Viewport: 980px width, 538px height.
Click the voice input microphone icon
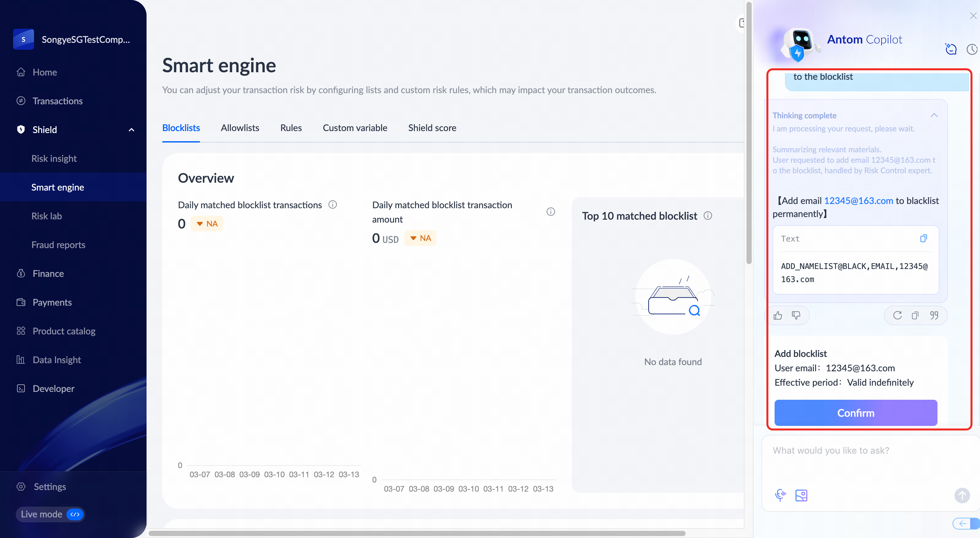click(x=780, y=495)
